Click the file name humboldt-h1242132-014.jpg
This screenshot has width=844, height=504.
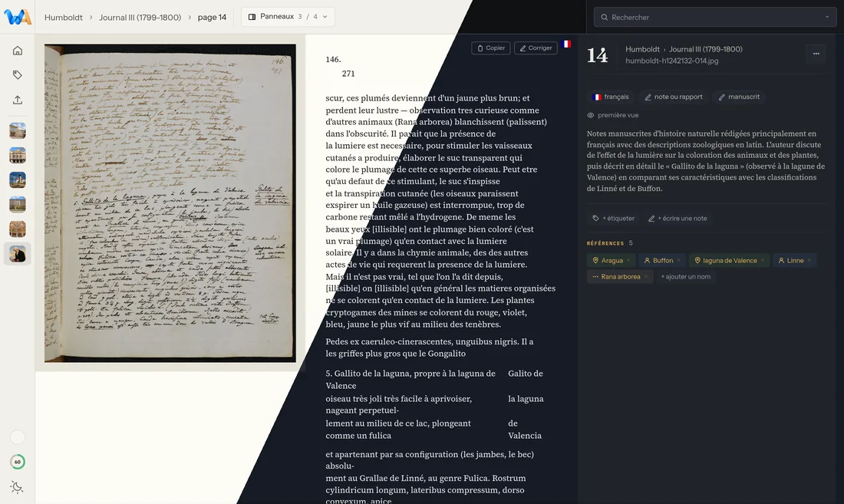click(672, 61)
